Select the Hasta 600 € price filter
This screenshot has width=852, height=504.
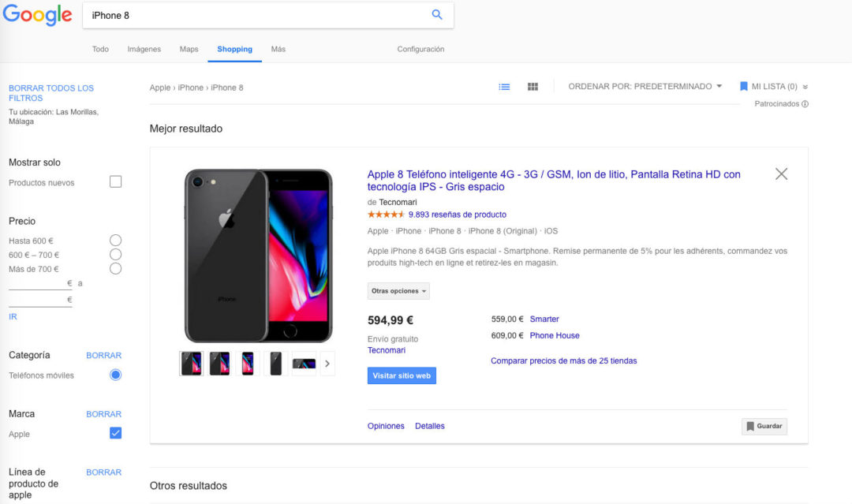coord(115,240)
